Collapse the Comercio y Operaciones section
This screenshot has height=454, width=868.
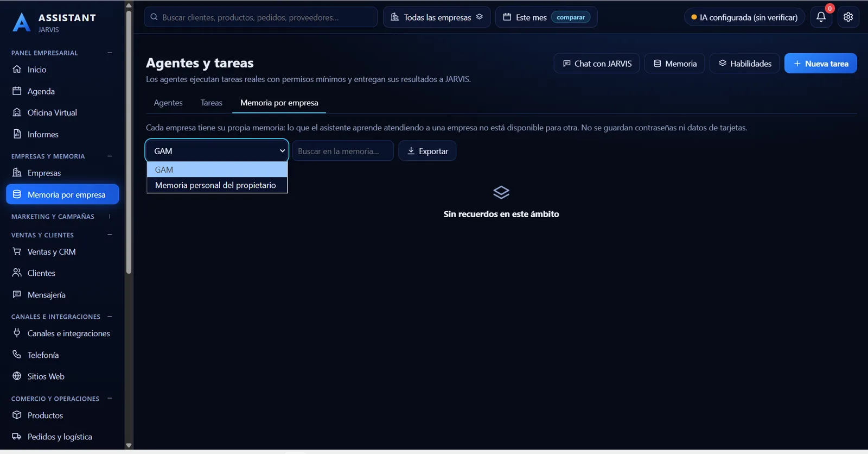click(x=110, y=398)
